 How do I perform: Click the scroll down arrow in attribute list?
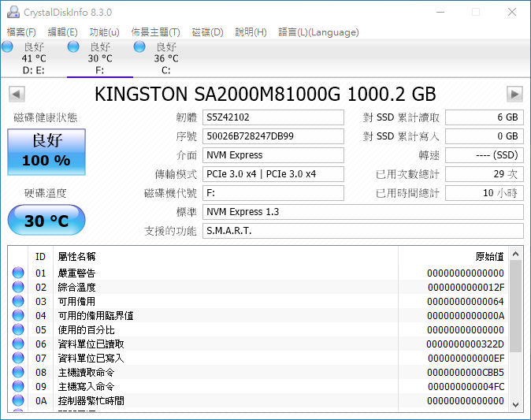point(516,405)
